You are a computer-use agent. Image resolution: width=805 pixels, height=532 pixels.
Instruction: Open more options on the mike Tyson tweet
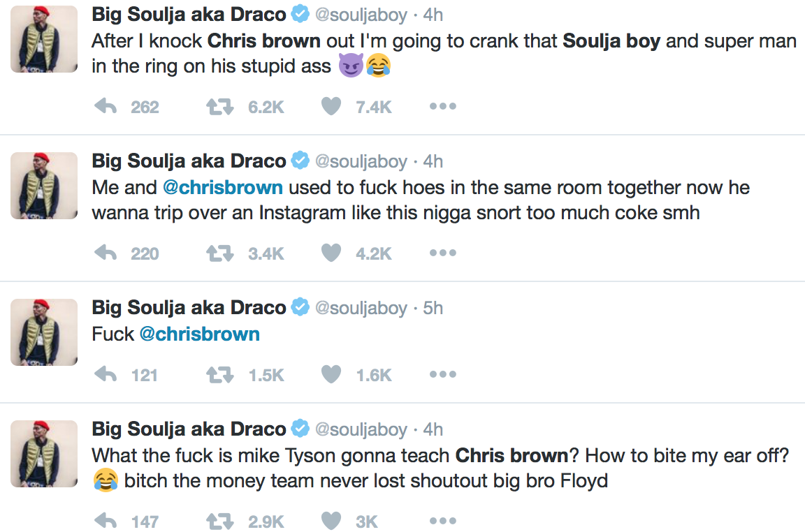(443, 522)
